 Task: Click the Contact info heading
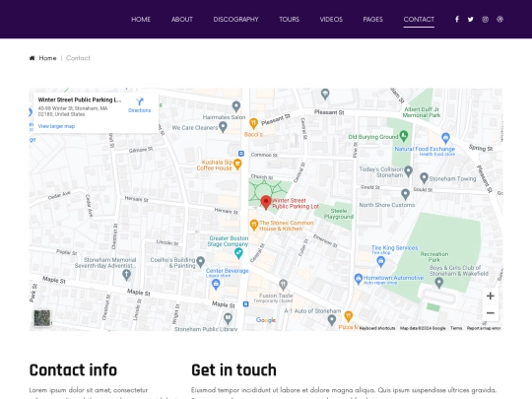[73, 370]
